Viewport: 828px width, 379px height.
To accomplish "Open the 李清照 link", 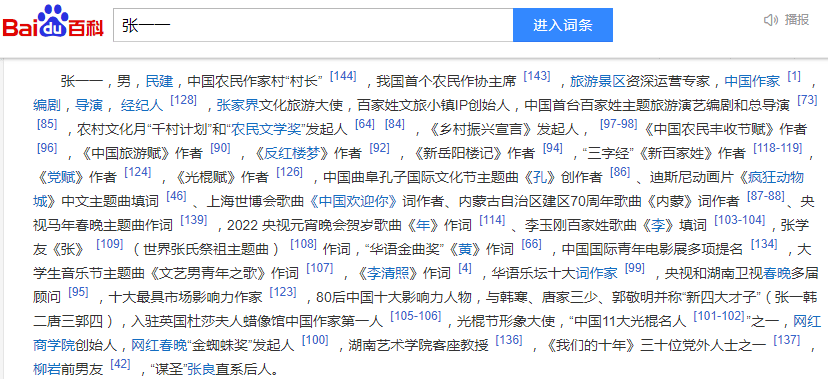I will click(x=388, y=273).
